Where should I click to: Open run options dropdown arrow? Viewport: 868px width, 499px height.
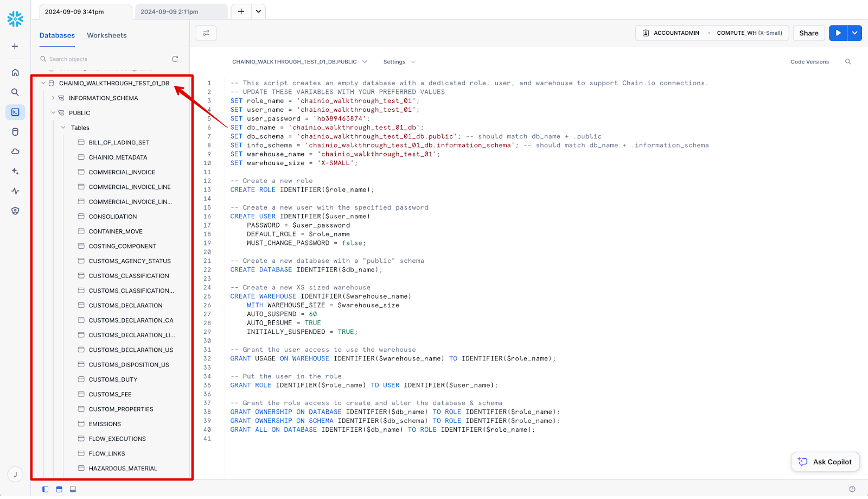[x=854, y=33]
